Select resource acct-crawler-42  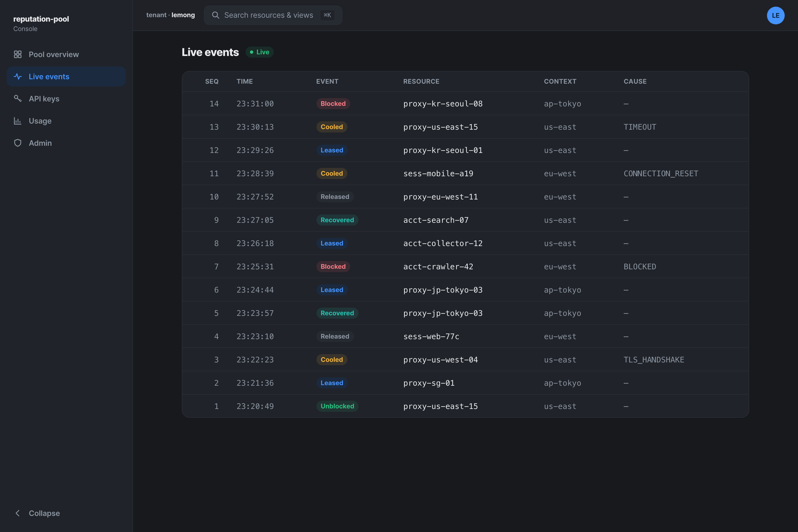[438, 267]
